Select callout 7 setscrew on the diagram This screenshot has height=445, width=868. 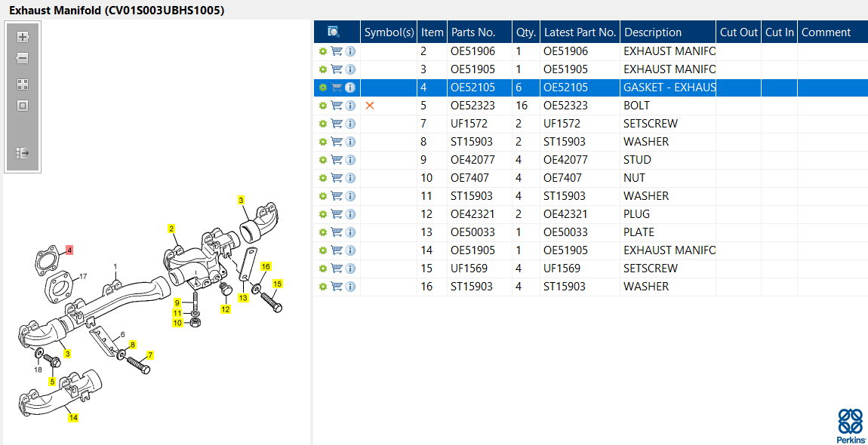point(149,354)
